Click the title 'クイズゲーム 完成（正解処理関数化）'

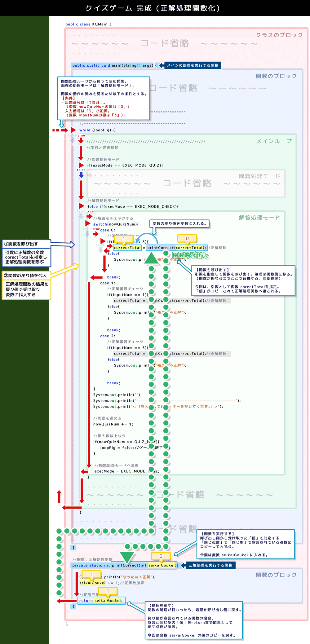click(153, 8)
